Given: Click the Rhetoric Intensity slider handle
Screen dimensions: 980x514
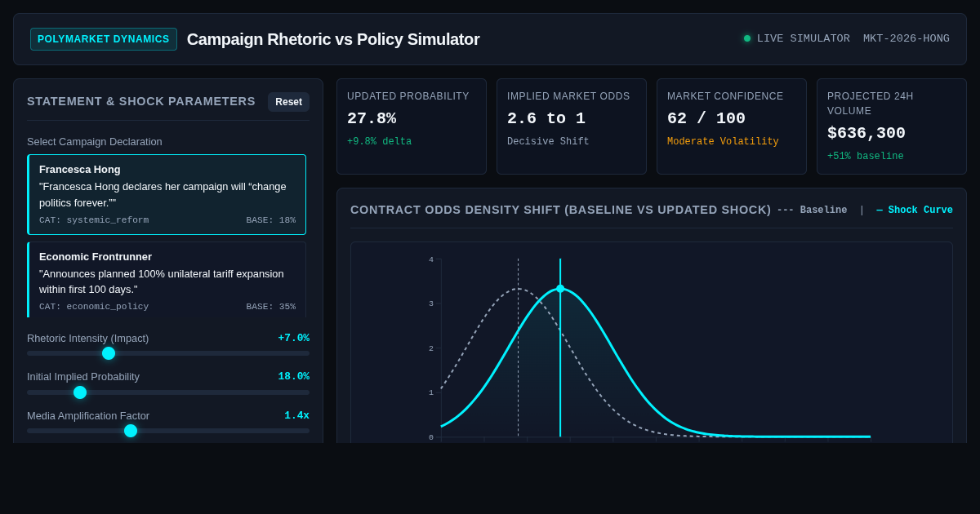Looking at the screenshot, I should click(109, 353).
